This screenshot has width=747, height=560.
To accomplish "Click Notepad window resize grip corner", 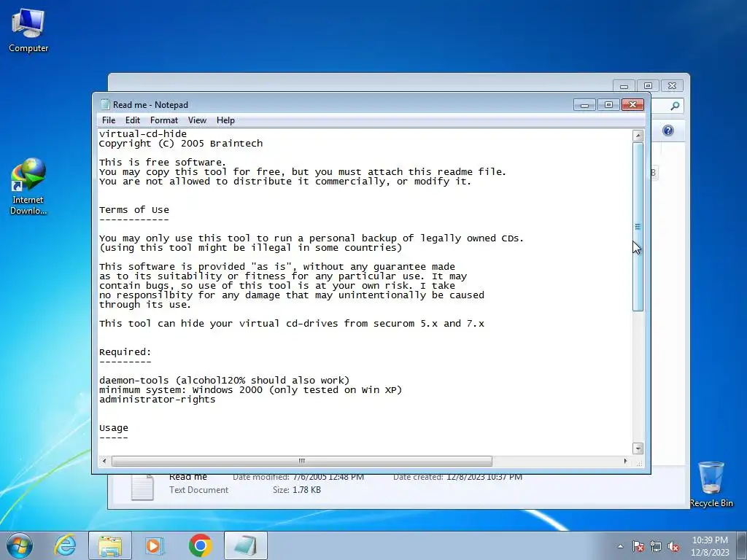I will (x=639, y=462).
